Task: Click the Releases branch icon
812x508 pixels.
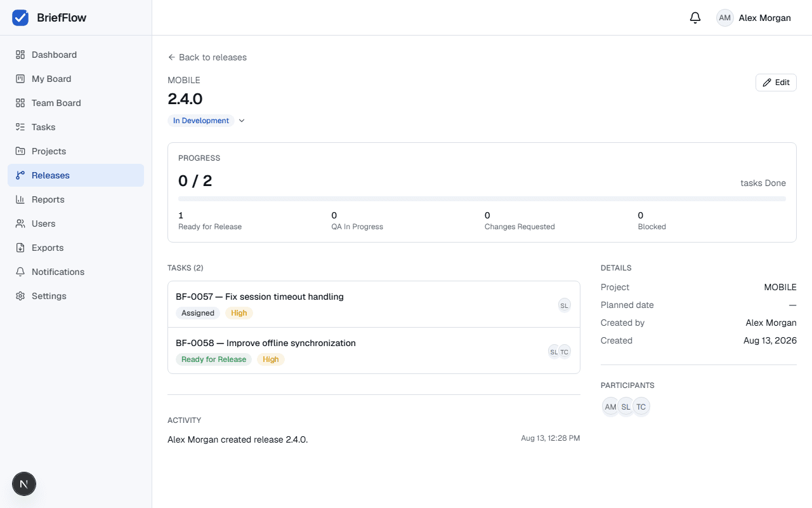Action: tap(20, 175)
